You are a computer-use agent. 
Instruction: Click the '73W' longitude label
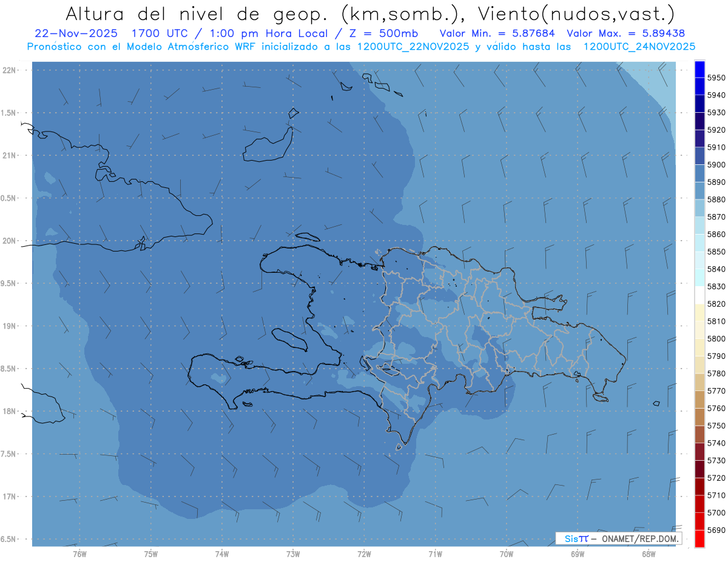(293, 554)
